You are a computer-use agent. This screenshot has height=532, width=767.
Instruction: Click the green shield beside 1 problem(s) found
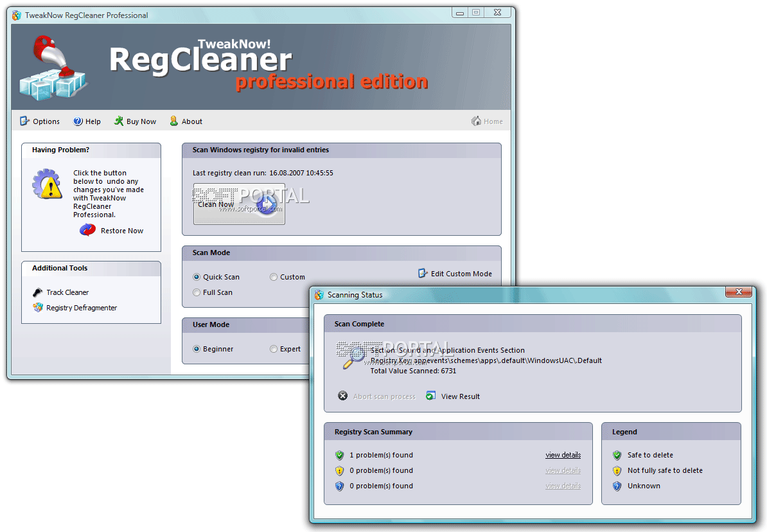pyautogui.click(x=339, y=455)
